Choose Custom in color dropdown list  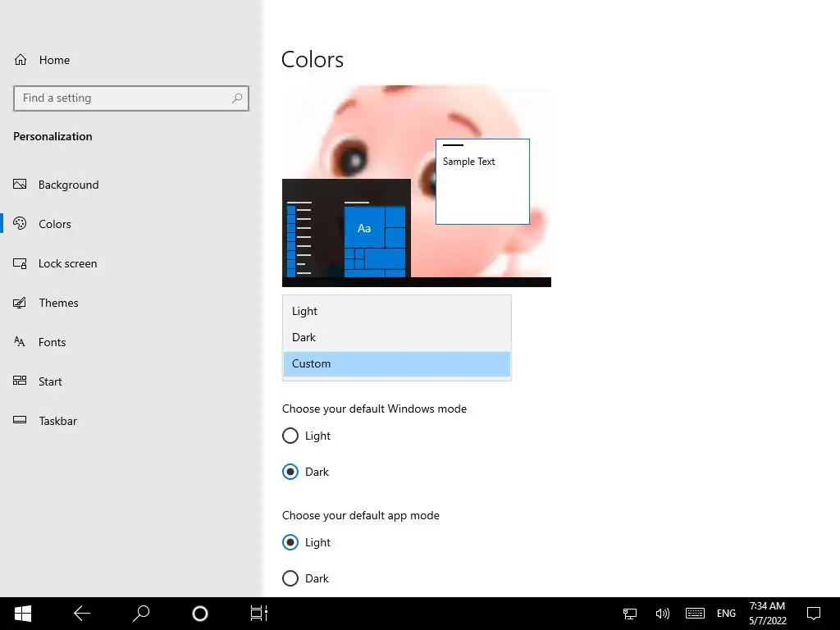tap(397, 363)
